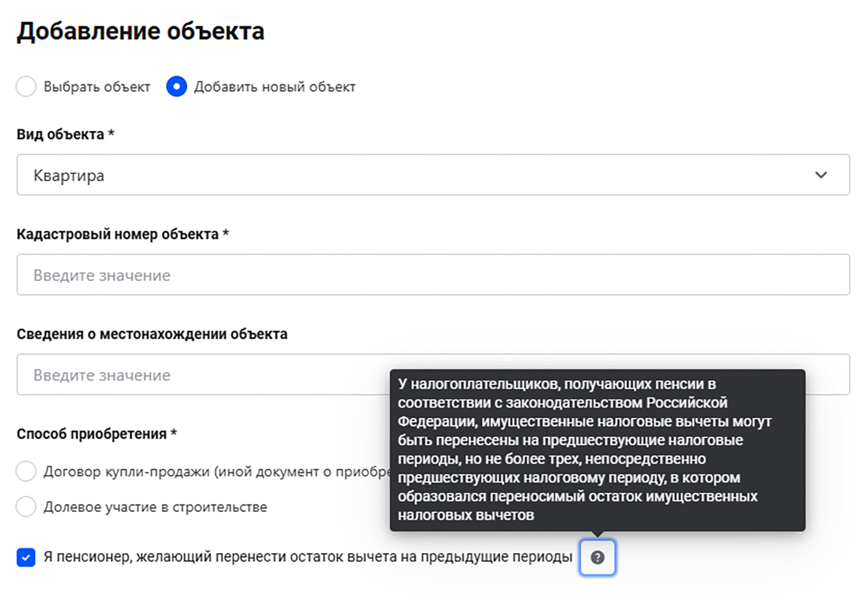Click the Добавление объекта heading

tap(140, 31)
